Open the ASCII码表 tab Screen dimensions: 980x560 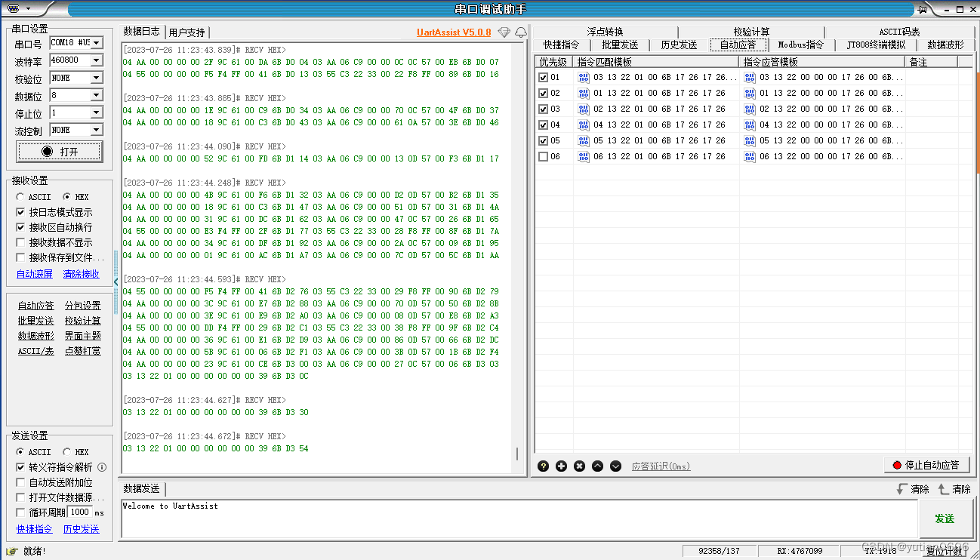pyautogui.click(x=899, y=32)
